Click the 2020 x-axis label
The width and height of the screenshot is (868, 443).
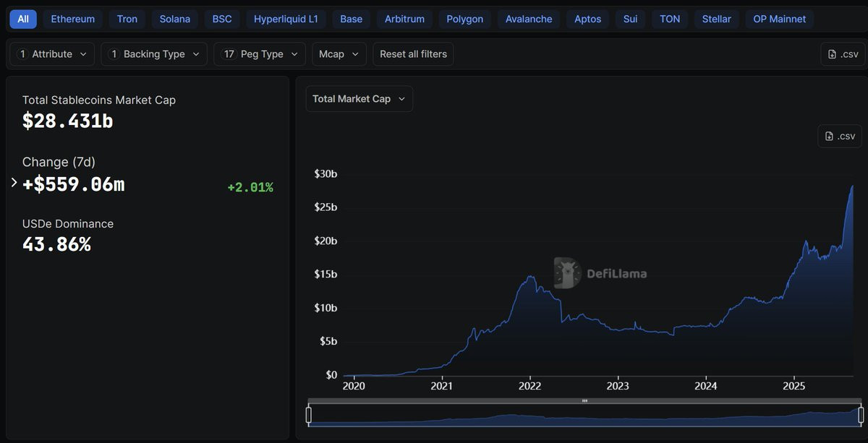(354, 386)
